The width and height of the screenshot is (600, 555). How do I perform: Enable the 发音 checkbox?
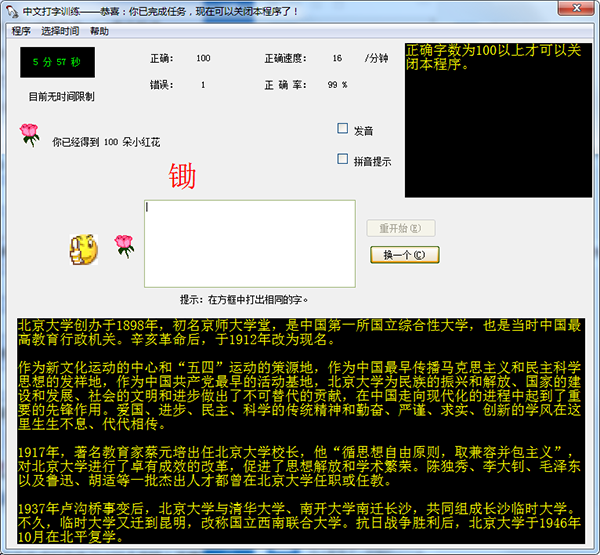[342, 129]
